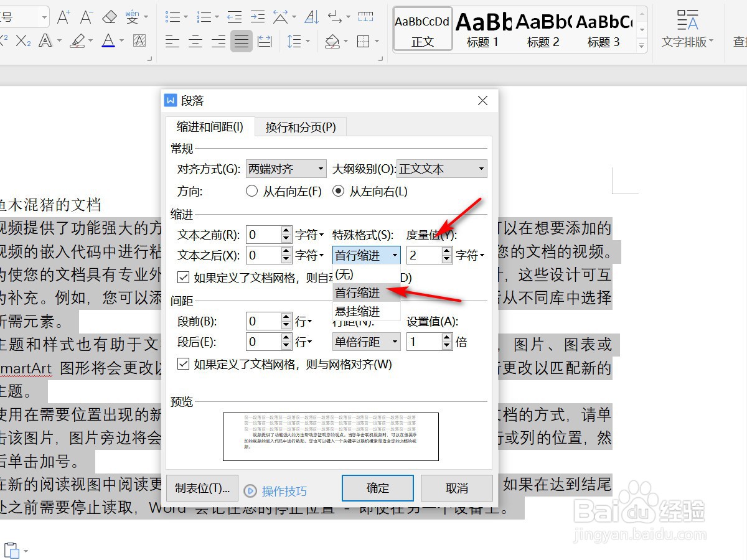
Task: Click the 文本之前(R) indent input field
Action: tap(263, 235)
